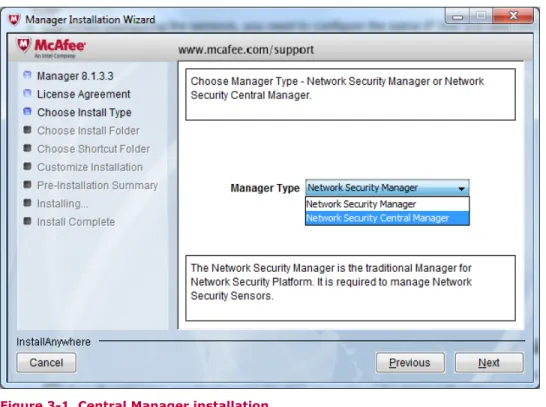Click the Manager Type label

pos(265,188)
